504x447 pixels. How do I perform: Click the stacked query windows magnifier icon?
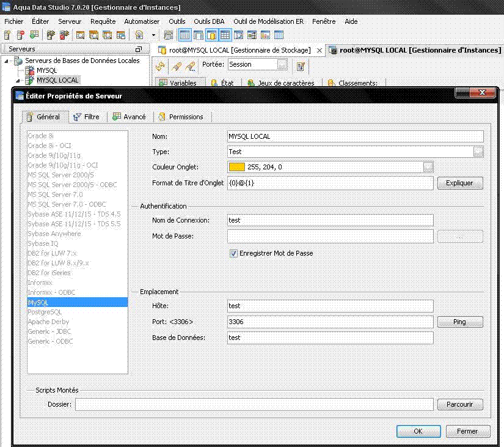click(93, 35)
